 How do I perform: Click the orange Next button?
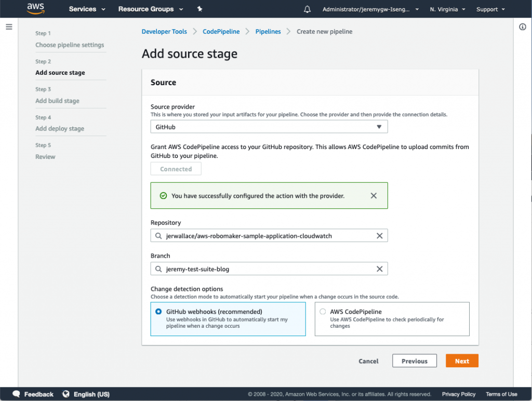coord(462,361)
